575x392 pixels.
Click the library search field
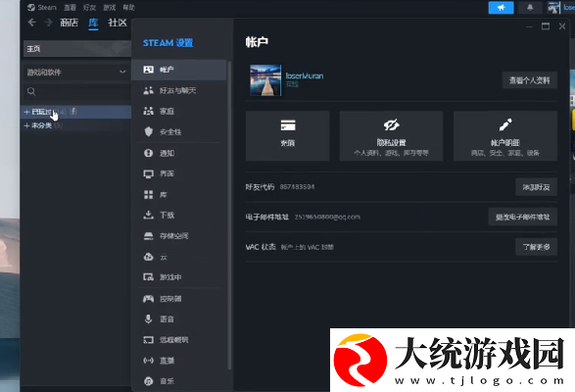pyautogui.click(x=76, y=91)
